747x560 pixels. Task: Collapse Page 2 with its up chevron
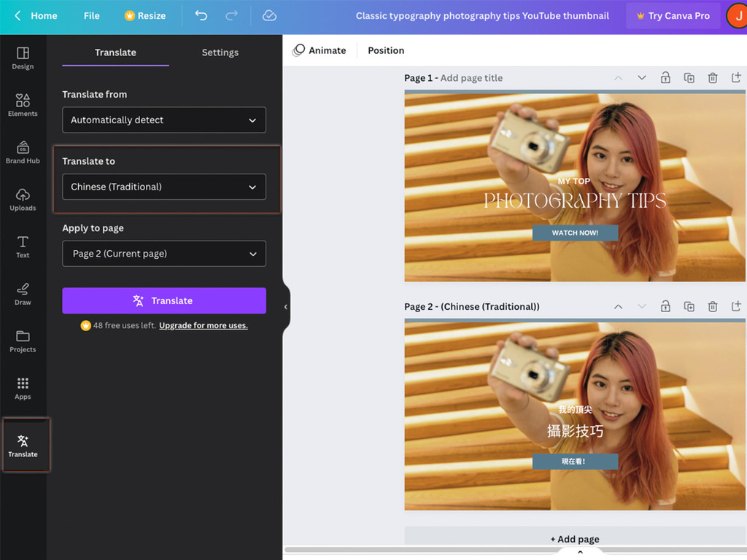(x=619, y=306)
